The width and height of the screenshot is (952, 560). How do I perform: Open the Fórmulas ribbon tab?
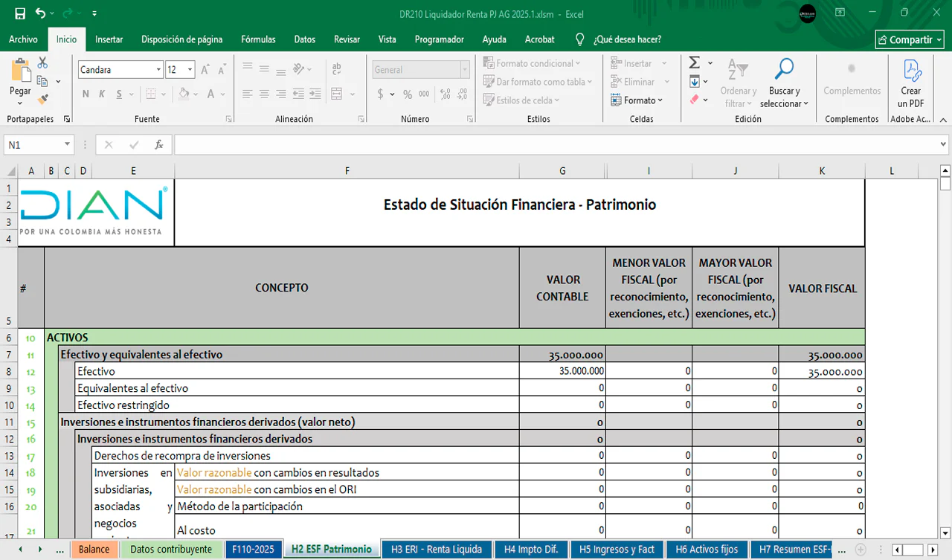258,39
